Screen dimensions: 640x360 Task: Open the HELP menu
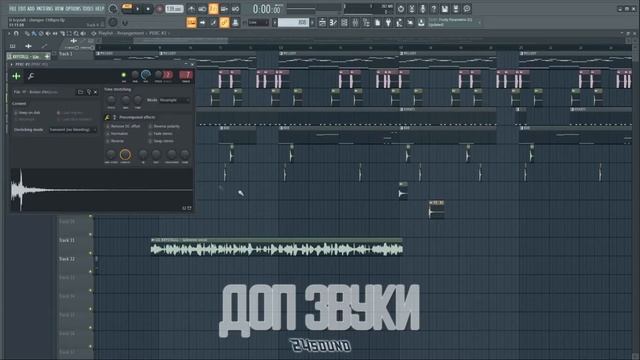[x=100, y=8]
